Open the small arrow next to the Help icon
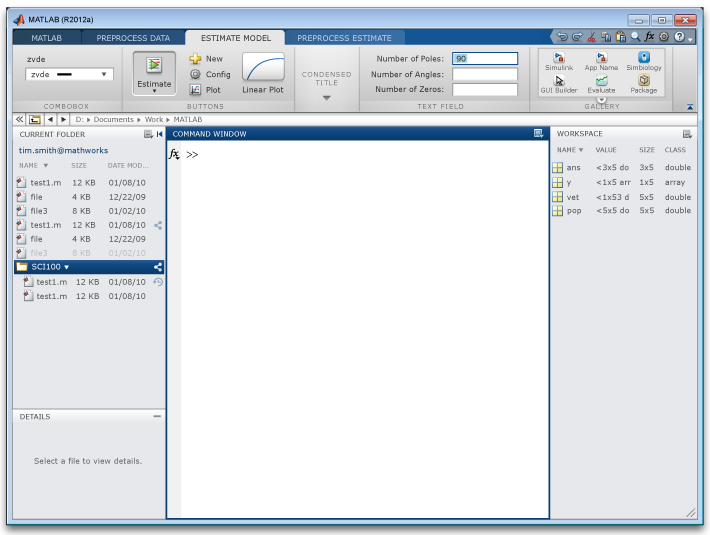Image resolution: width=710 pixels, height=535 pixels. tap(690, 40)
